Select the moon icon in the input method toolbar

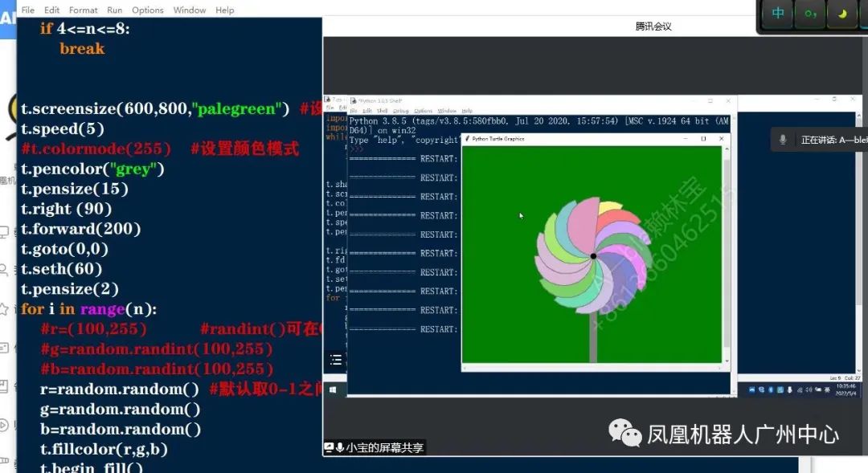841,12
